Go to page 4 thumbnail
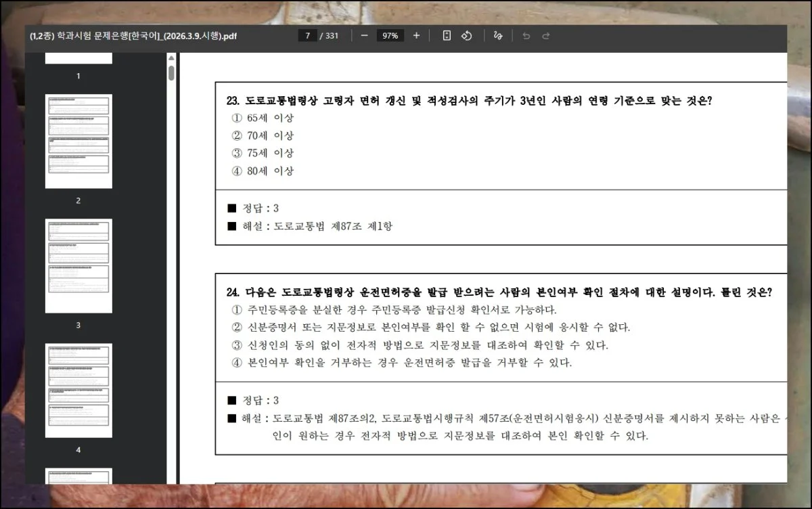The height and width of the screenshot is (509, 812). [x=78, y=390]
